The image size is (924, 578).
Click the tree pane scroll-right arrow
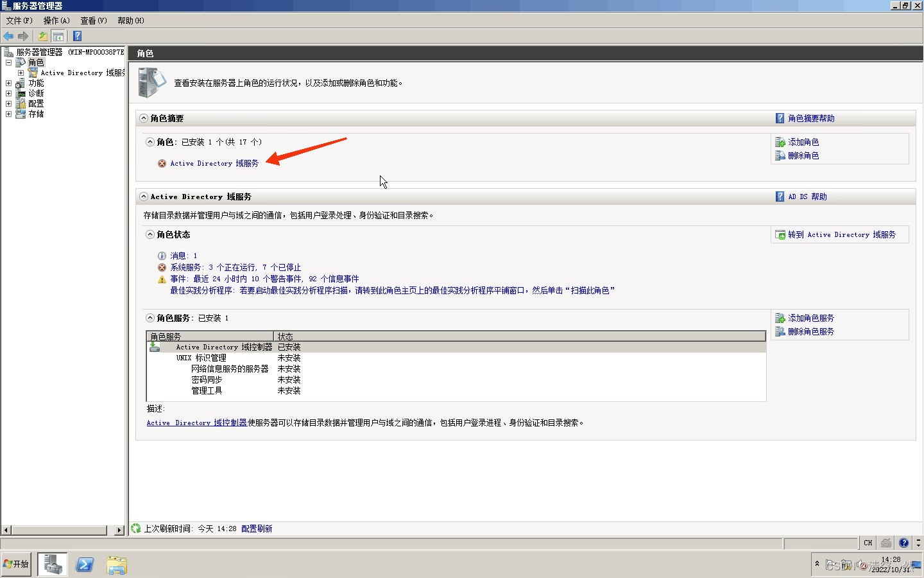click(119, 530)
